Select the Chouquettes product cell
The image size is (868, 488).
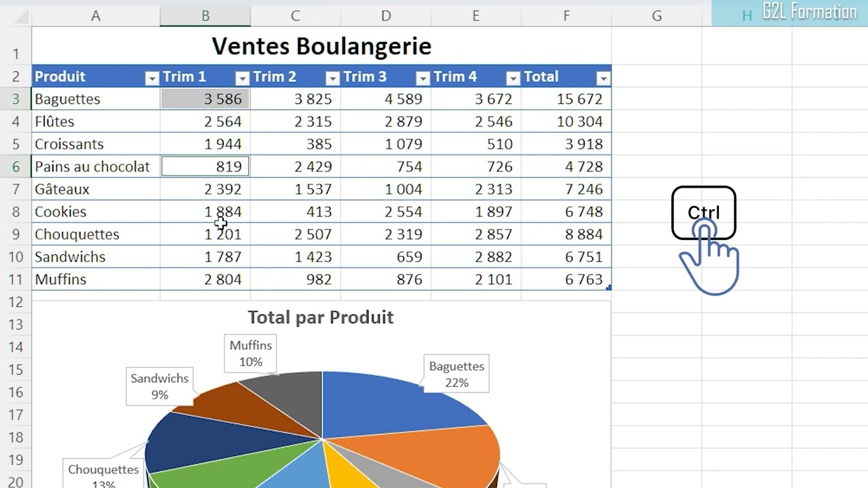tap(96, 234)
